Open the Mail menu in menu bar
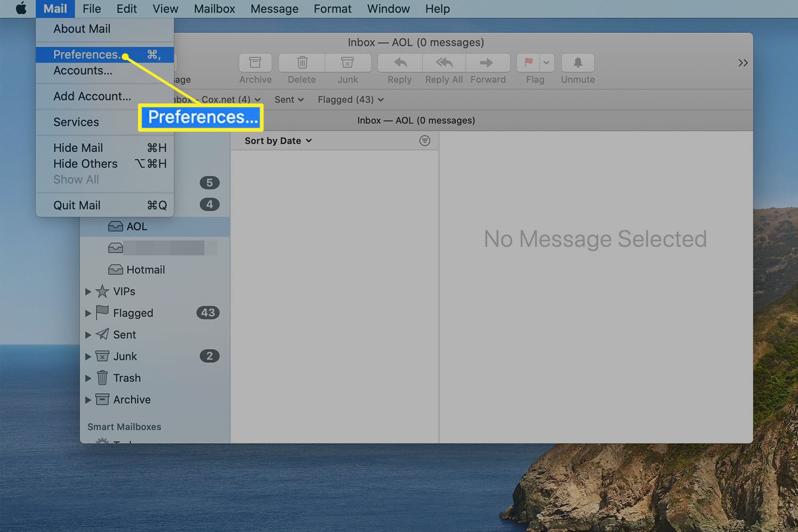 pyautogui.click(x=55, y=9)
